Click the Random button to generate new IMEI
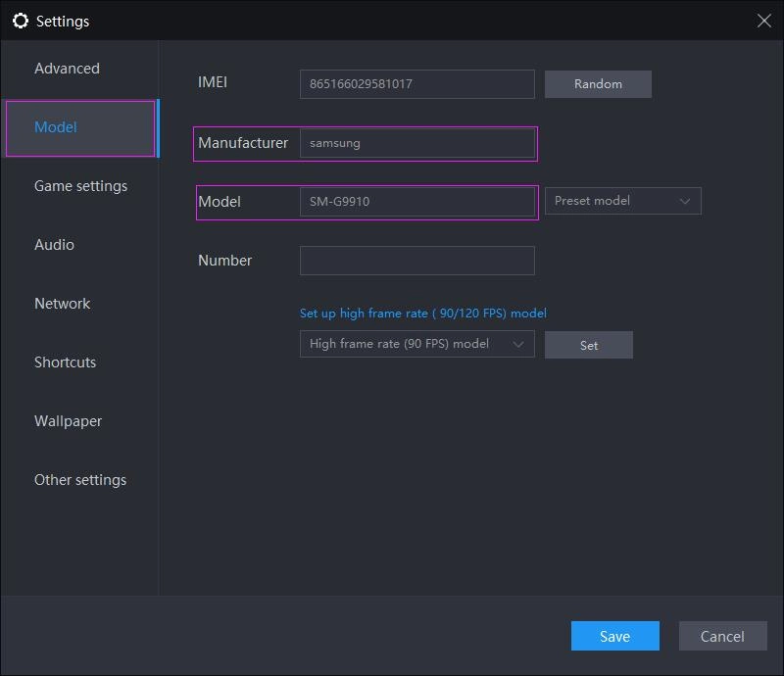 [x=598, y=83]
